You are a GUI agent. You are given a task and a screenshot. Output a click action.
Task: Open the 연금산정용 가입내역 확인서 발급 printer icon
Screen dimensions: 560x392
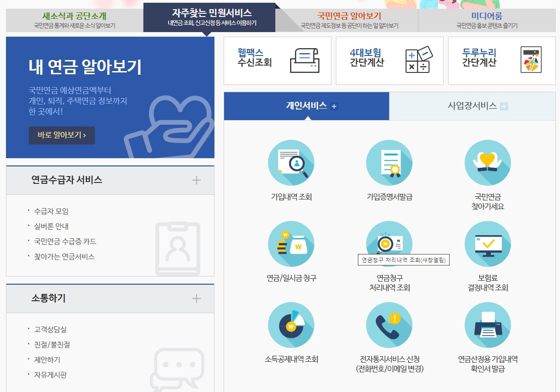point(488,325)
